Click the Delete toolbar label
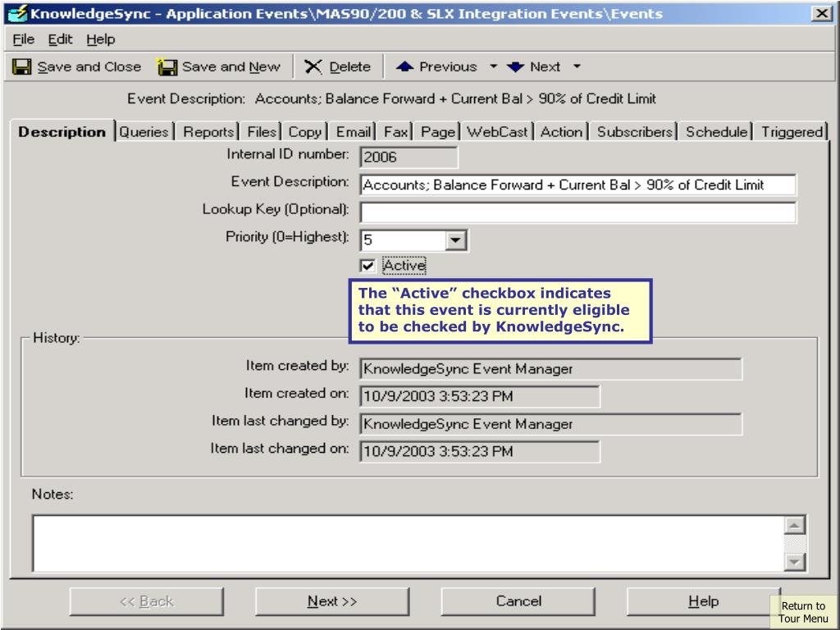 [x=349, y=67]
